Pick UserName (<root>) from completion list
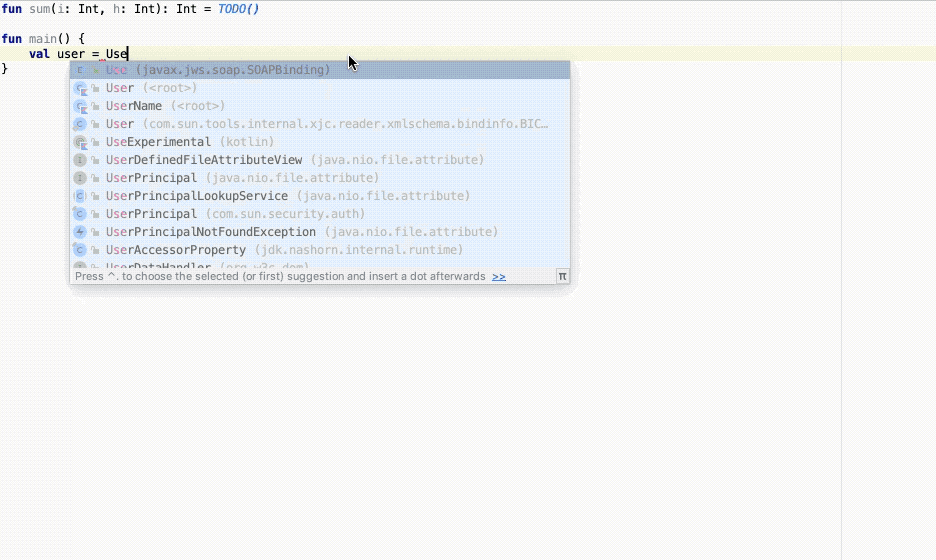This screenshot has width=936, height=560. tap(320, 106)
